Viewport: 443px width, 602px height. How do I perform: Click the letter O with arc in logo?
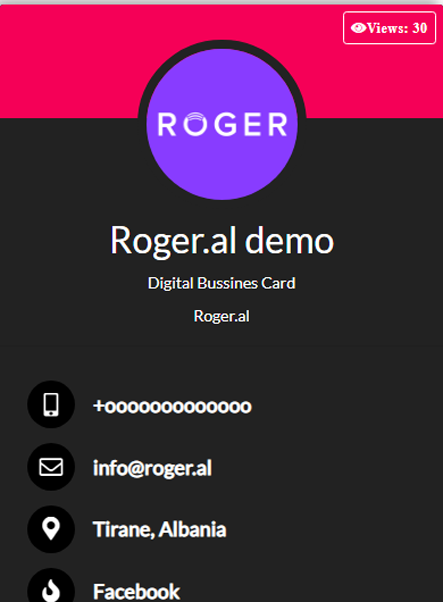[x=196, y=124]
